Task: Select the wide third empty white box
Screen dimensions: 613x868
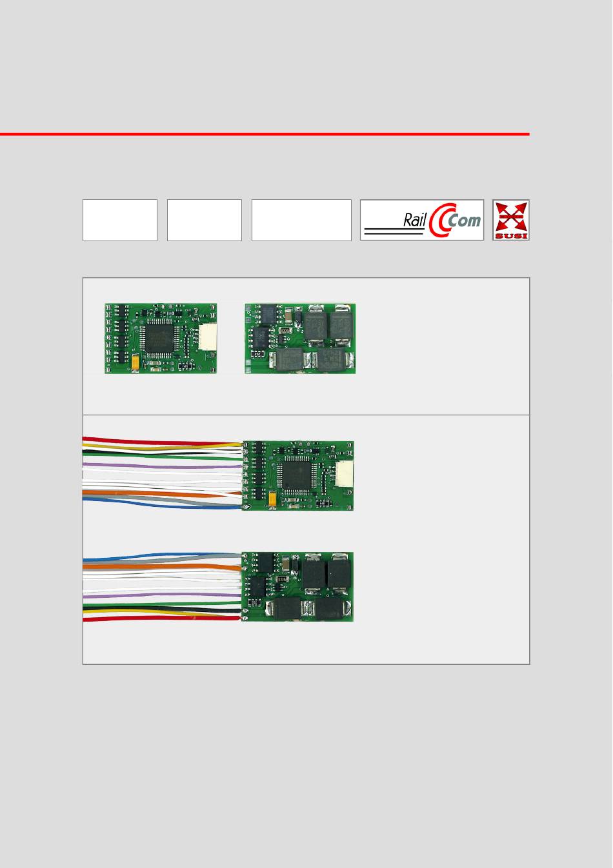Action: pyautogui.click(x=301, y=220)
